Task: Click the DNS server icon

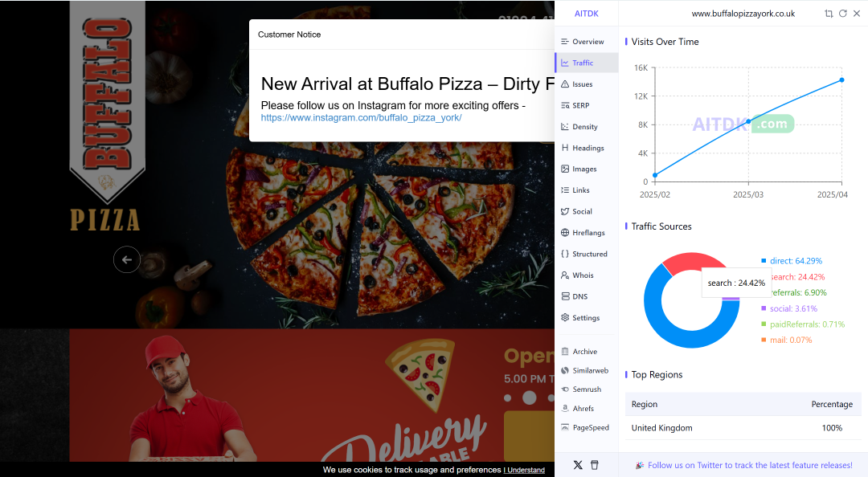Action: point(565,296)
